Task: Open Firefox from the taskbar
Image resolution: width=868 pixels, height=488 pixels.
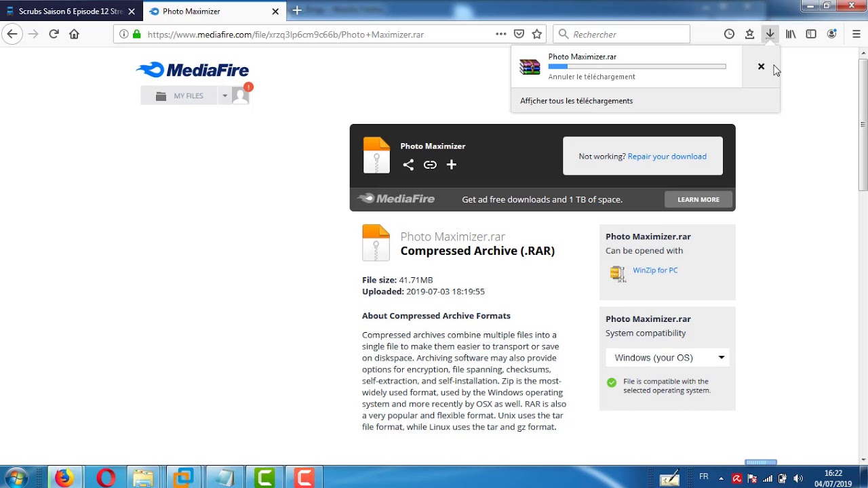Action: point(64,478)
